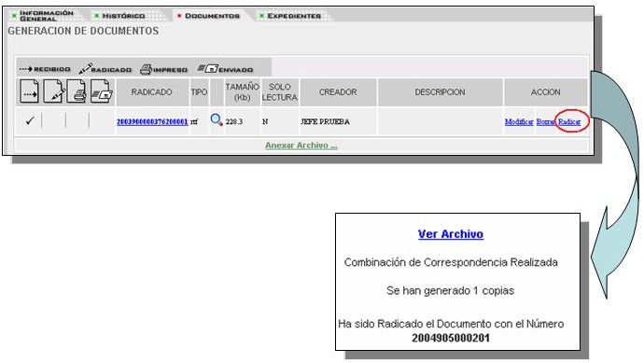The width and height of the screenshot is (644, 363).
Task: Click the Radicar link
Action: tap(569, 121)
